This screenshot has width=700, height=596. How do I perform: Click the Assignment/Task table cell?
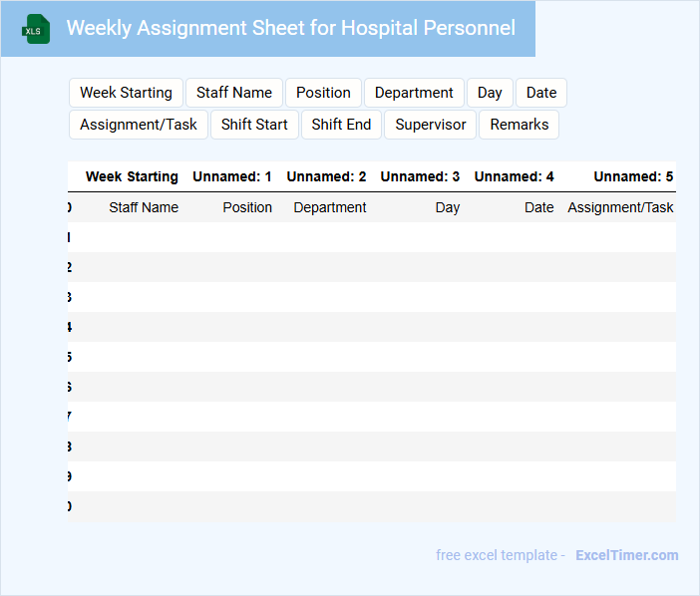tap(620, 207)
